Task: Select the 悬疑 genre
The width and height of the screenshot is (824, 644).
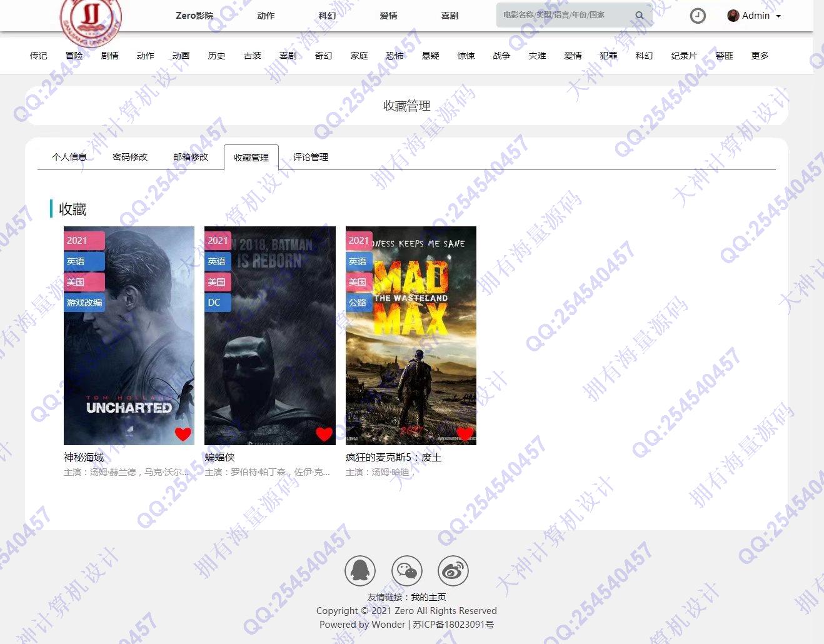Action: [x=431, y=56]
